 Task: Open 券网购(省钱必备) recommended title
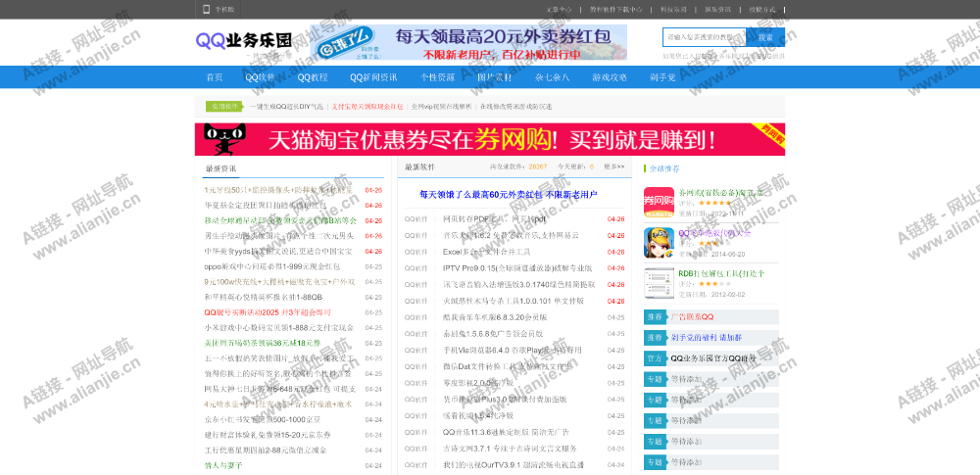(721, 193)
